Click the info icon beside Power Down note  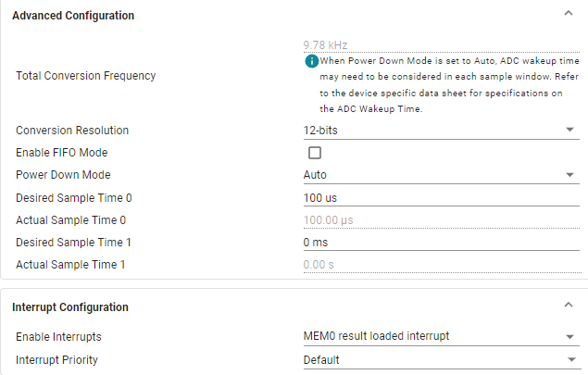click(x=312, y=61)
